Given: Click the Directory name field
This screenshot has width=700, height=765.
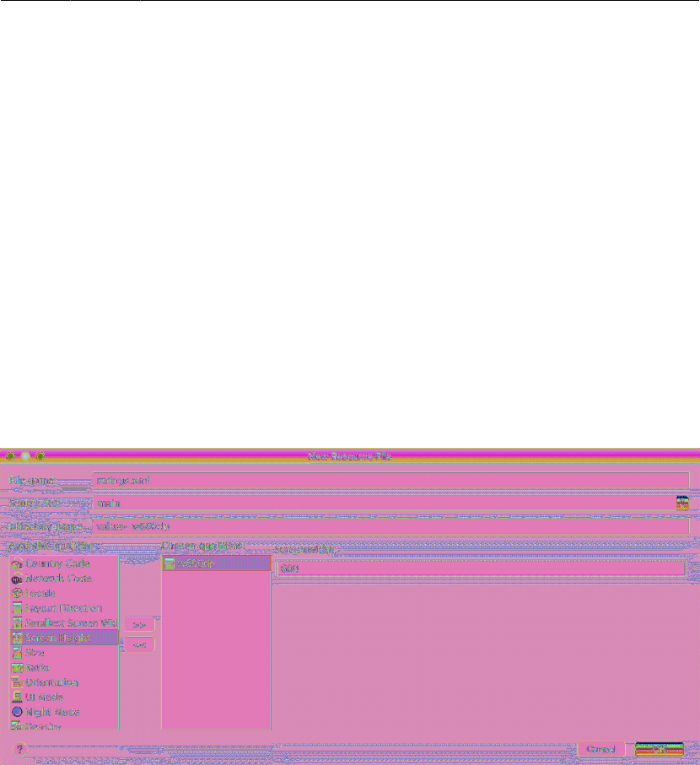Looking at the screenshot, I should pyautogui.click(x=390, y=526).
